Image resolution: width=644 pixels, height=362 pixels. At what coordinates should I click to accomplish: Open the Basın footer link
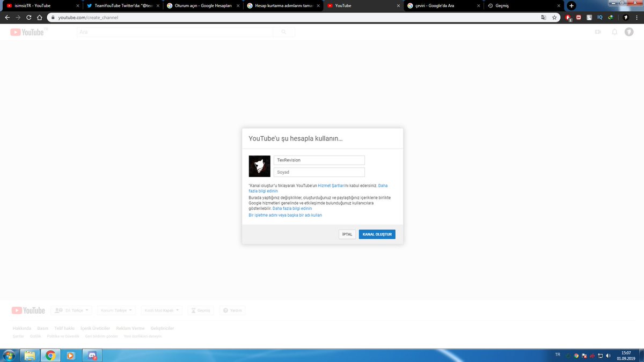(43, 328)
